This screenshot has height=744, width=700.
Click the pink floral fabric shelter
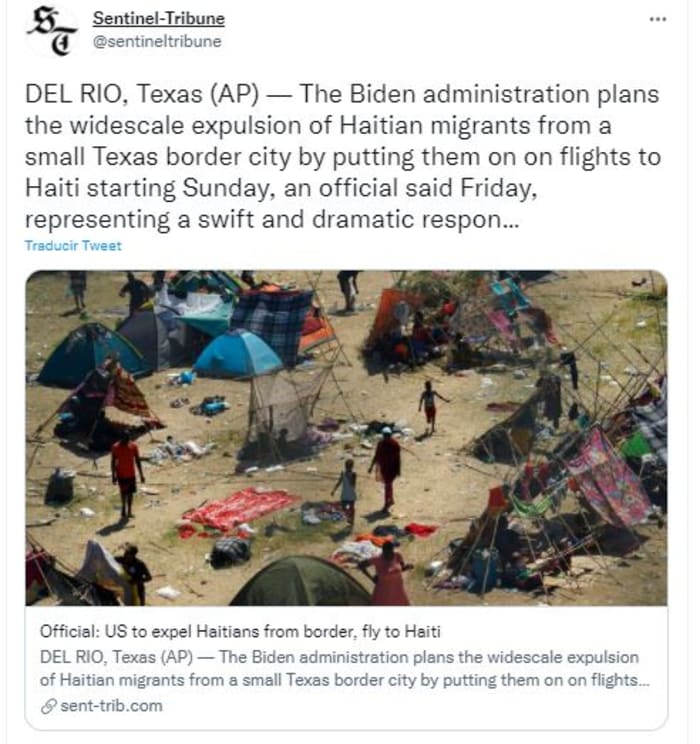[x=609, y=477]
